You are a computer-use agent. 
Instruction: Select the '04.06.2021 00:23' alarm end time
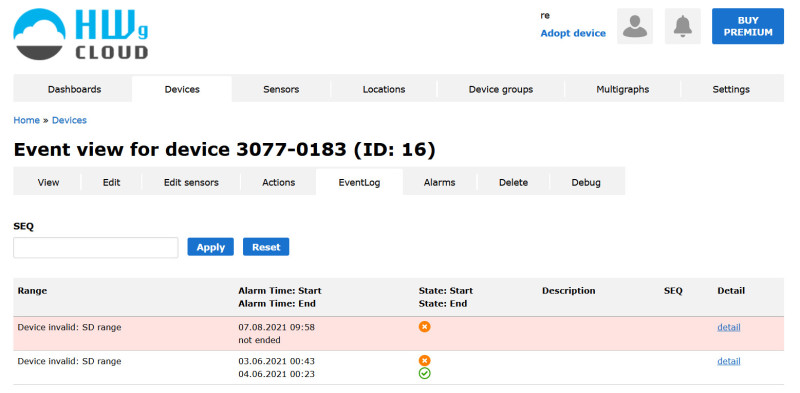(277, 374)
